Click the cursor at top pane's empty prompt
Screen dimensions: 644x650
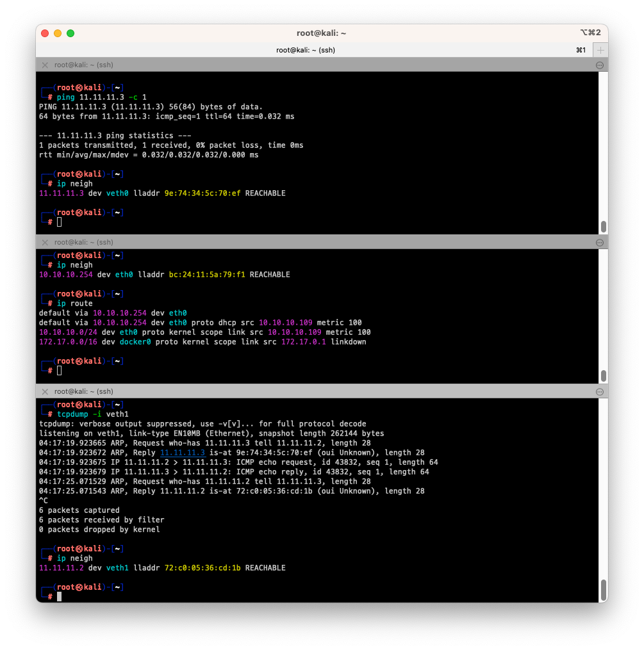[60, 222]
